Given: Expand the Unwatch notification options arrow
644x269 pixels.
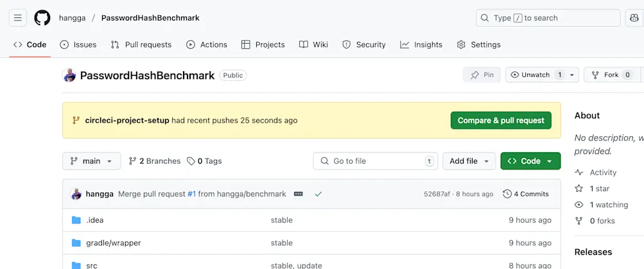Looking at the screenshot, I should coord(571,75).
